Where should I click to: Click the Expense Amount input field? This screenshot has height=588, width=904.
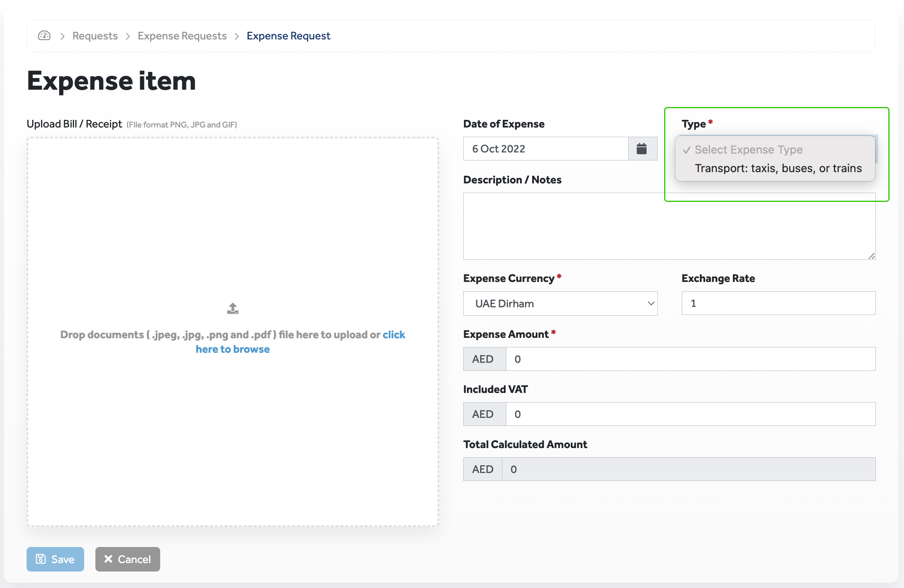(x=690, y=359)
